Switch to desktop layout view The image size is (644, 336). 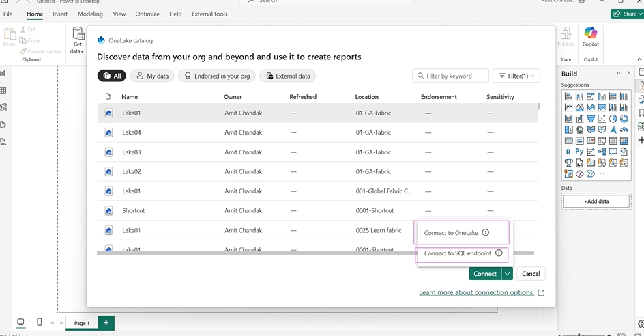coord(20,322)
